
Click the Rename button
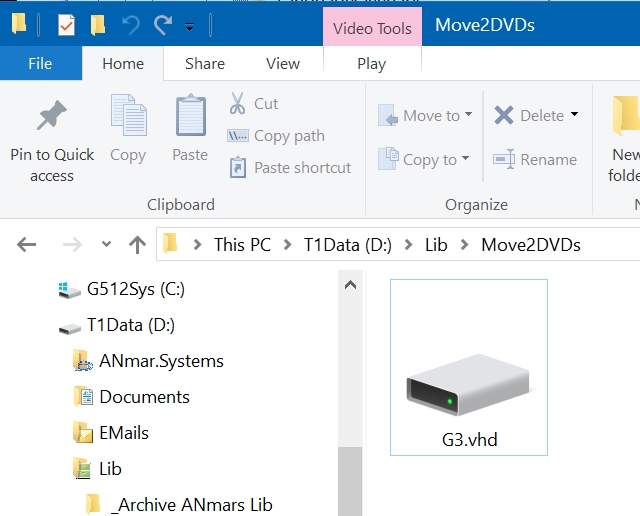(x=536, y=160)
